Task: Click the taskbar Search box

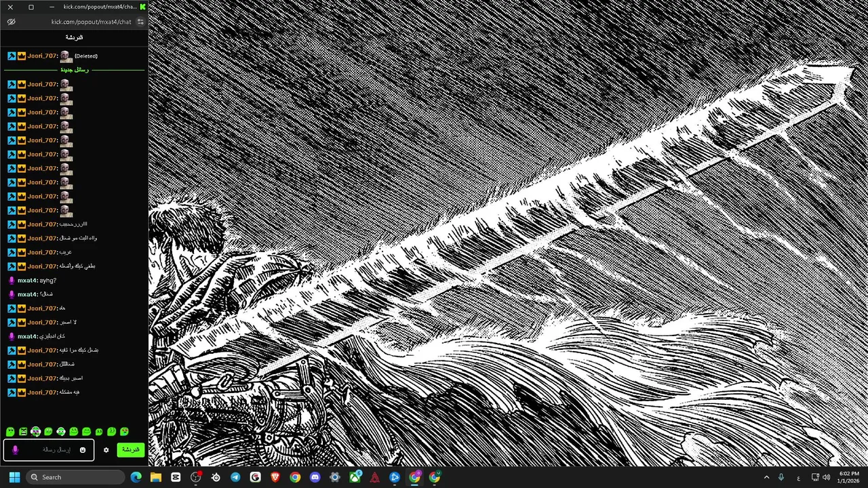Action: tap(76, 477)
